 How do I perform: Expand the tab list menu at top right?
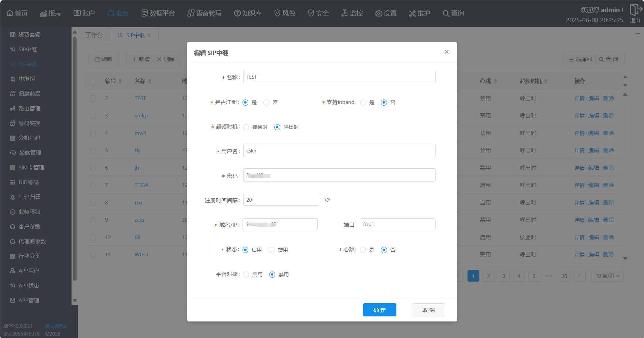(637, 35)
